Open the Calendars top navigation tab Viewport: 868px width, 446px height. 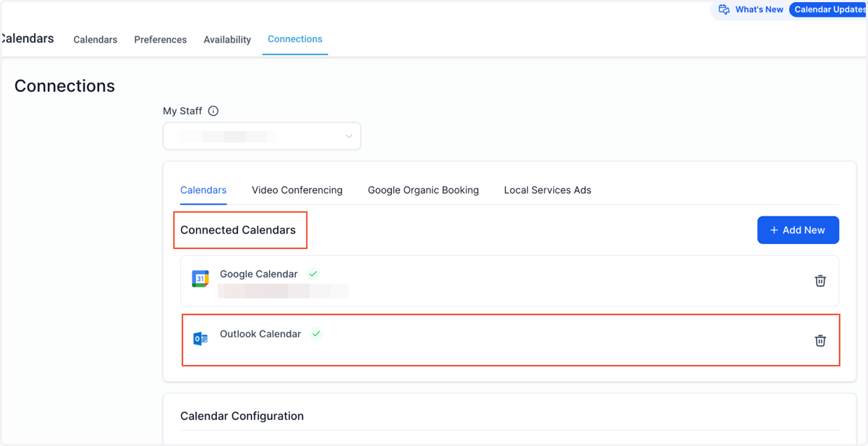(x=95, y=40)
